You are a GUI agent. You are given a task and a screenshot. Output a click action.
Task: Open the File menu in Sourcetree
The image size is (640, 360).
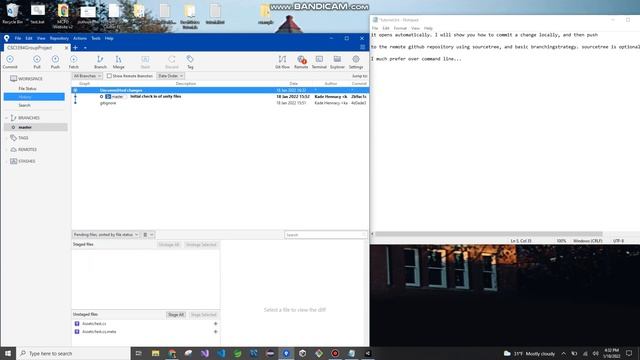pos(18,38)
